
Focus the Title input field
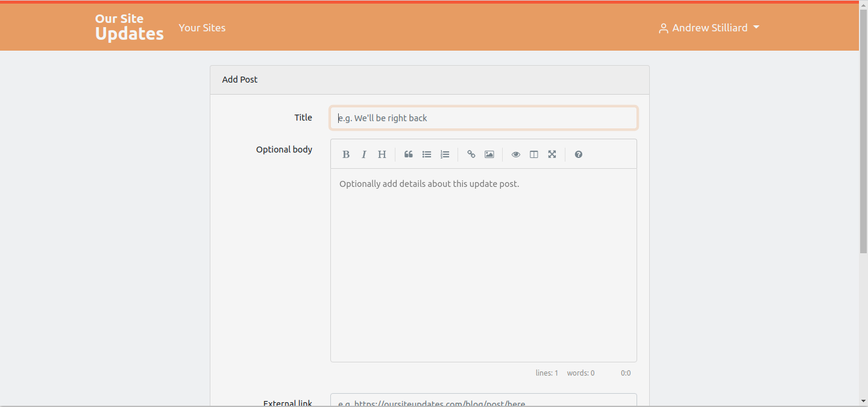point(483,118)
